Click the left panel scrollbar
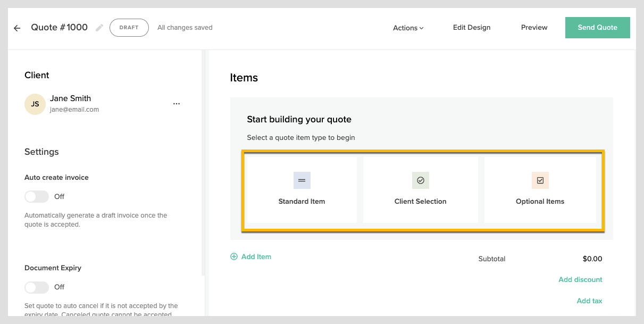The width and height of the screenshot is (644, 324). 203,163
